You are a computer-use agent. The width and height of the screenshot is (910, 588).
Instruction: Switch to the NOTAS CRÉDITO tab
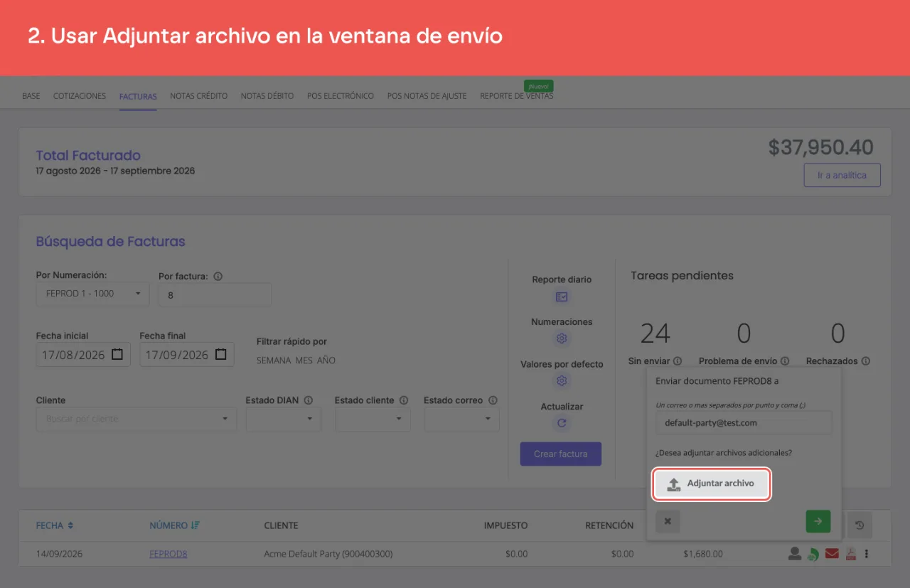(199, 96)
